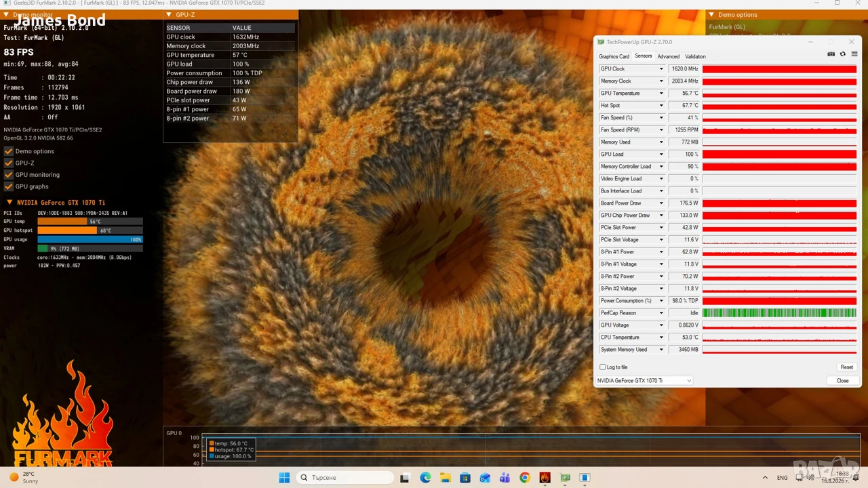The width and height of the screenshot is (868, 488).
Task: Toggle the GPU graphs checkbox
Action: click(x=9, y=186)
